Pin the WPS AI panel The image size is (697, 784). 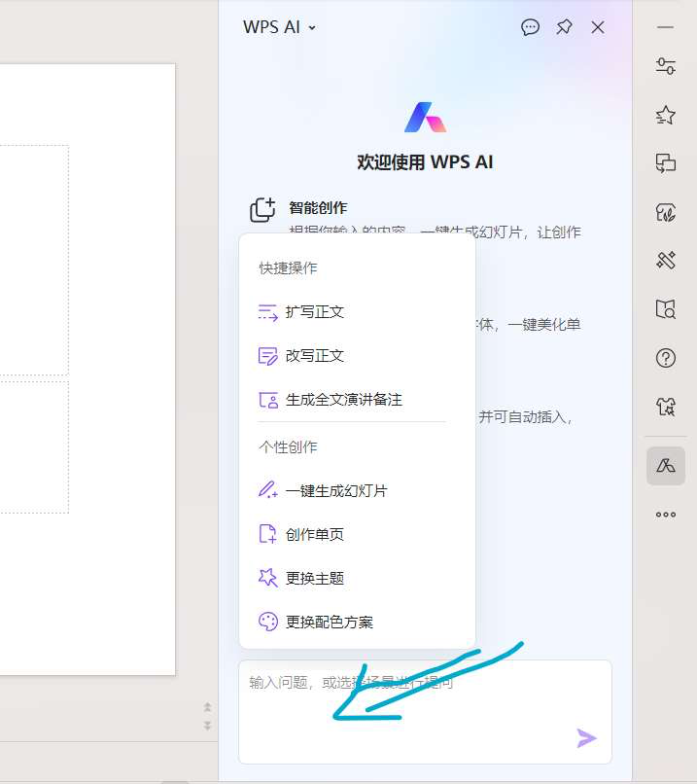point(564,27)
